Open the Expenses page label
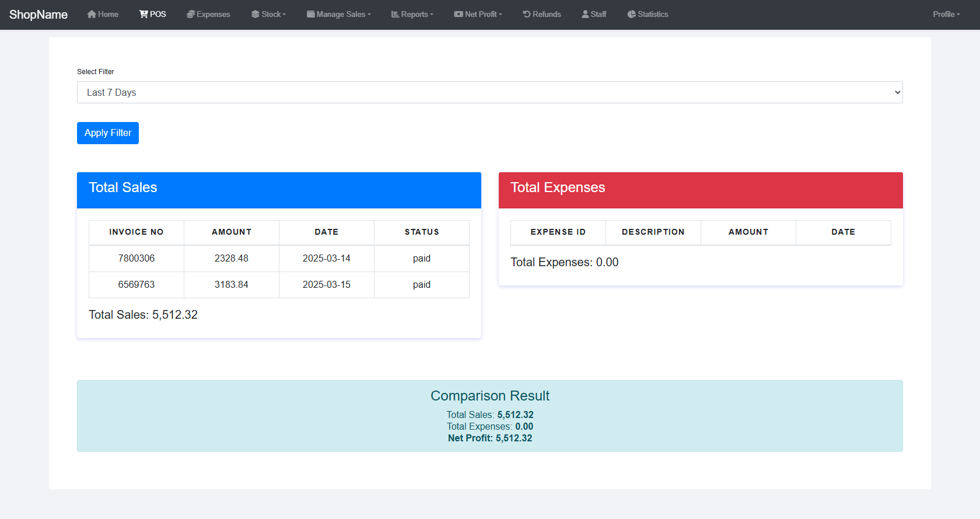Image resolution: width=980 pixels, height=519 pixels. click(213, 14)
